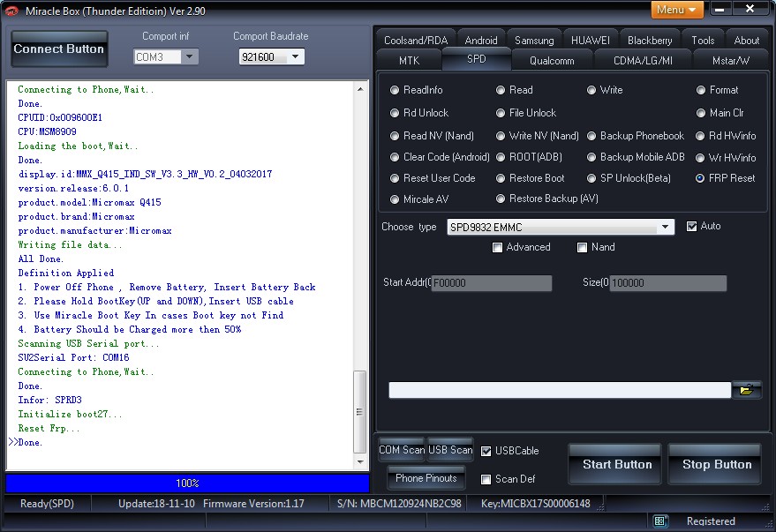Switch to the Mstar/W tab
Screen dimensions: 776x532
click(x=730, y=60)
